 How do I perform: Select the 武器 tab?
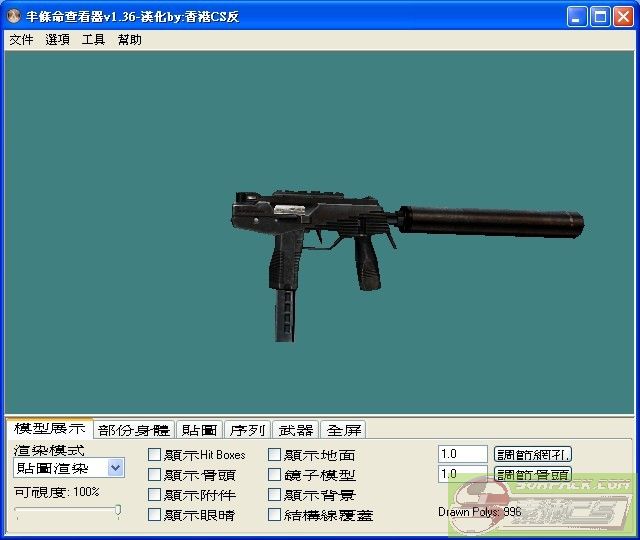click(295, 430)
